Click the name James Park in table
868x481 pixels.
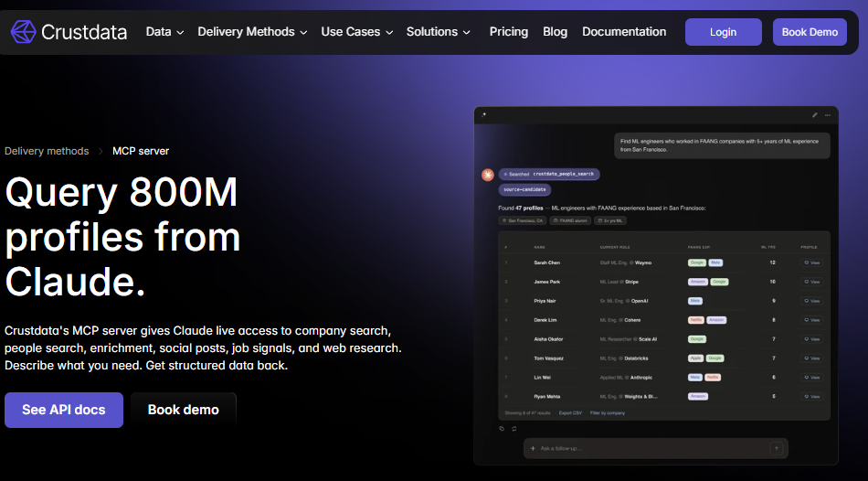pyautogui.click(x=547, y=282)
